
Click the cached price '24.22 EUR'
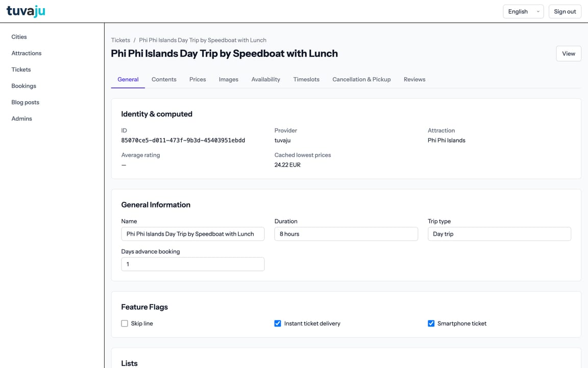(287, 165)
